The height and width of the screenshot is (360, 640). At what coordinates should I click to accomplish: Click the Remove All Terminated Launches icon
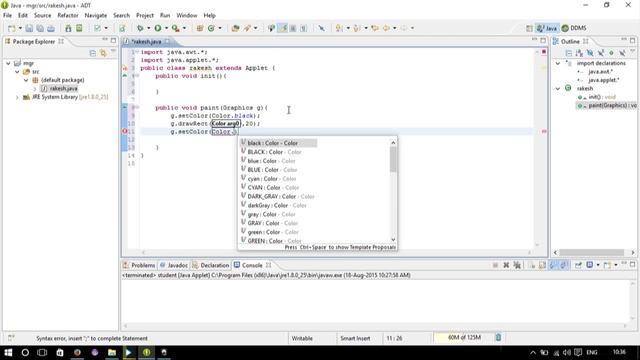click(517, 265)
